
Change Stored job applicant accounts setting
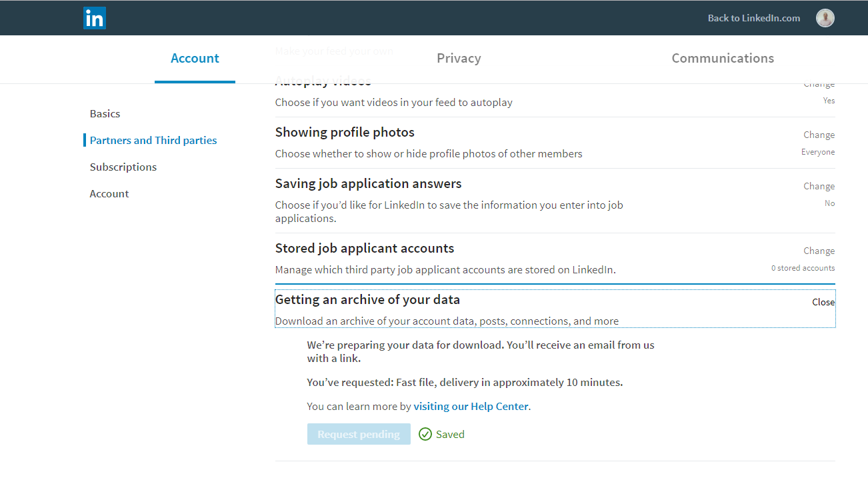[819, 251]
